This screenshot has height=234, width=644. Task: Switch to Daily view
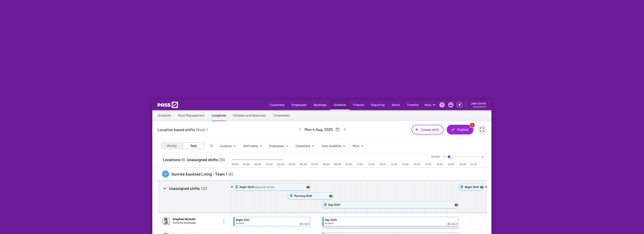click(x=193, y=146)
